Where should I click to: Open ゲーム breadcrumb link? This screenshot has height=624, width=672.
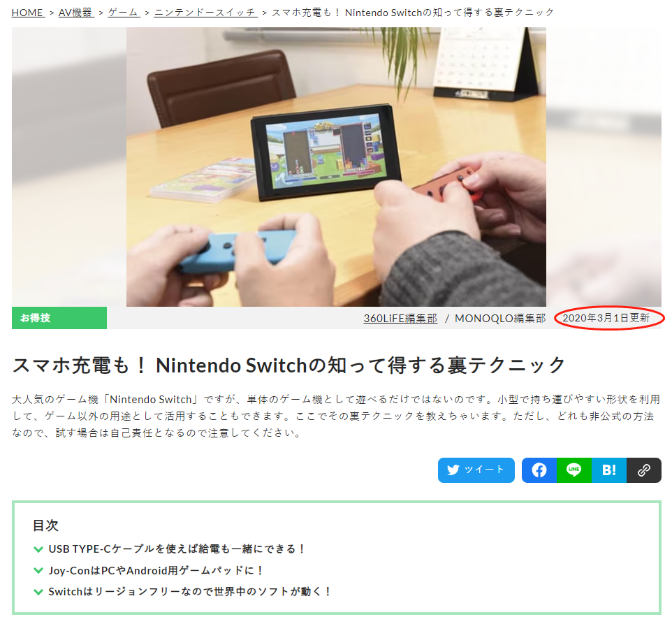pyautogui.click(x=124, y=13)
